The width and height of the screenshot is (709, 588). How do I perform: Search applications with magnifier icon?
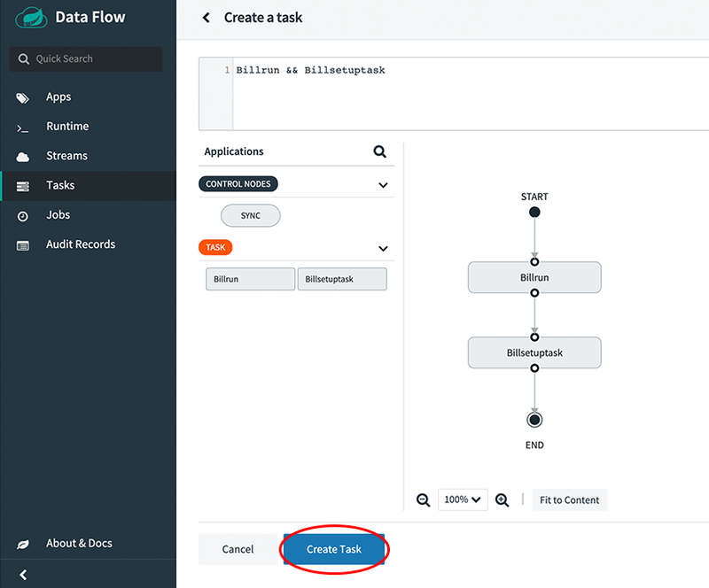pyautogui.click(x=380, y=151)
